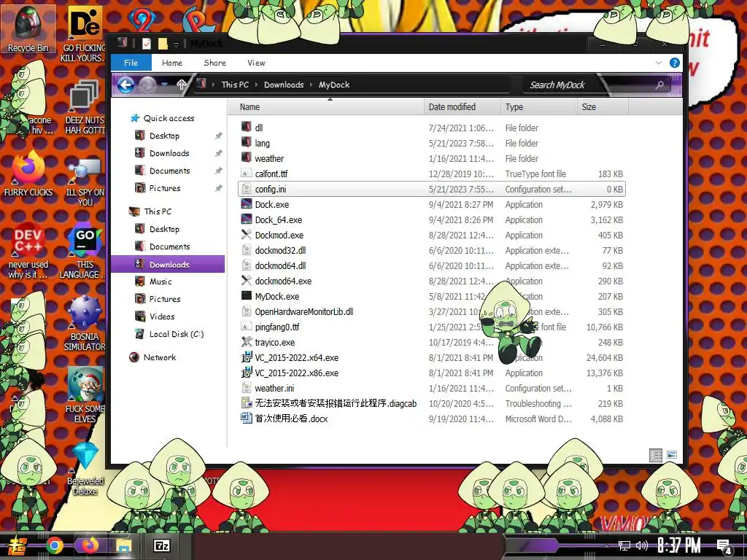Screen dimensions: 747x560
Task: Open the BOSNIA SIMULATOR desktop icon
Action: [85, 324]
